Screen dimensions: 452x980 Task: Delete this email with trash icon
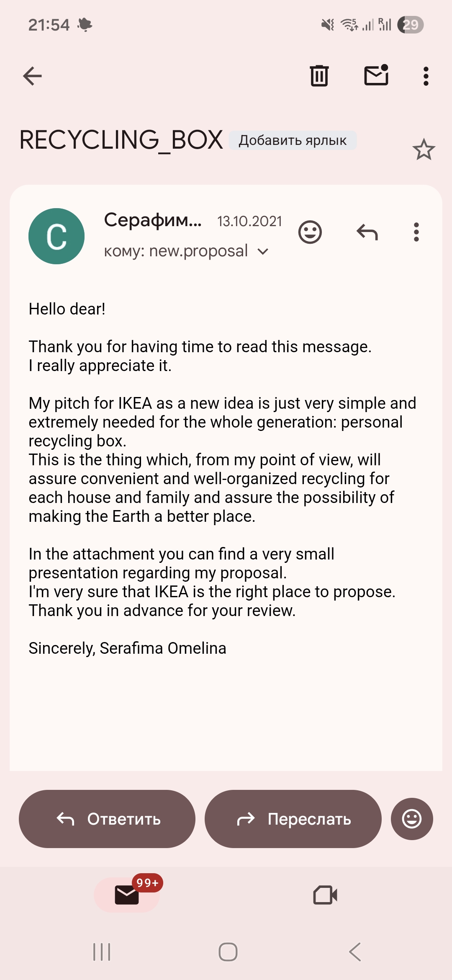tap(319, 76)
